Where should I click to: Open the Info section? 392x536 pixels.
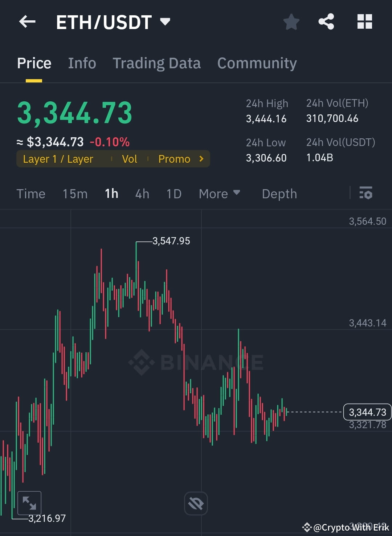82,62
